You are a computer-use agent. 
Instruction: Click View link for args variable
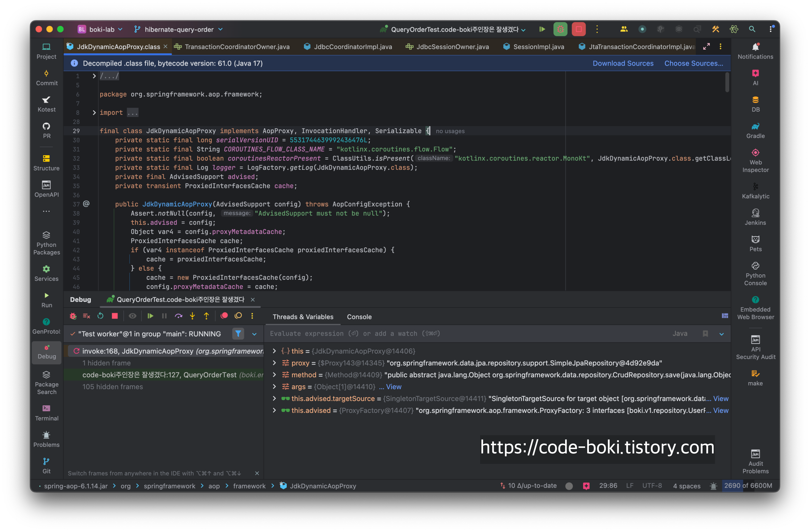393,387
